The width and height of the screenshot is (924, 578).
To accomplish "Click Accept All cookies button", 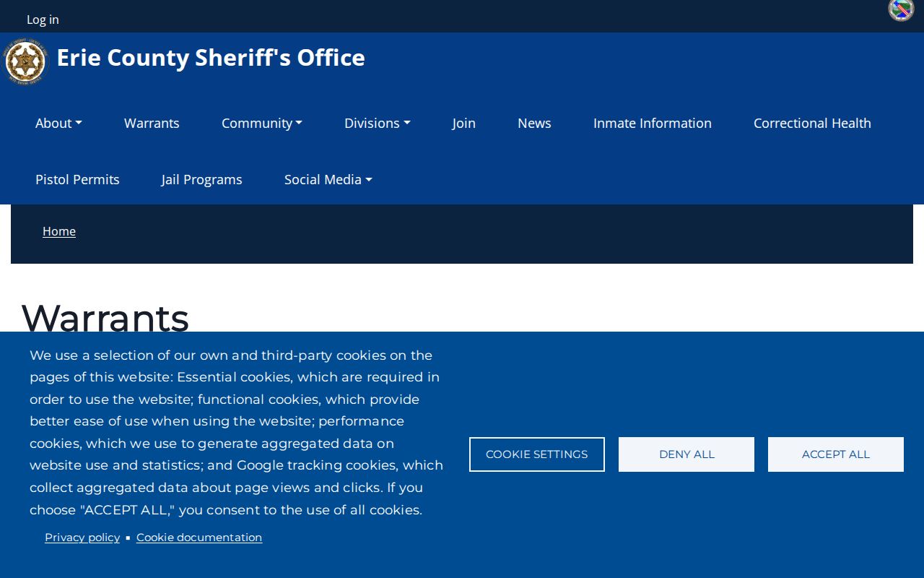I will [x=836, y=454].
